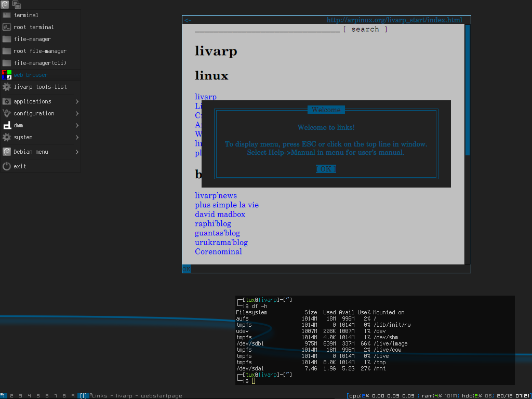Switch to workspace tag 7

(x=56, y=395)
